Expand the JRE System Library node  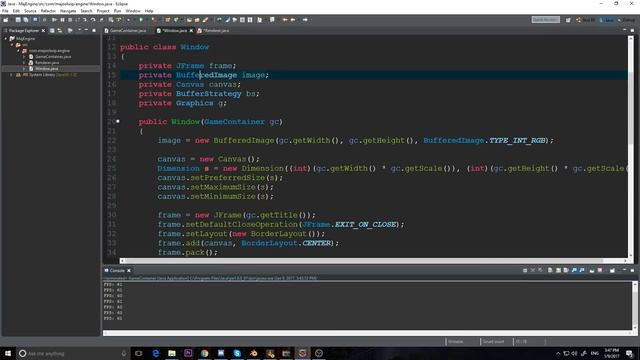point(12,75)
